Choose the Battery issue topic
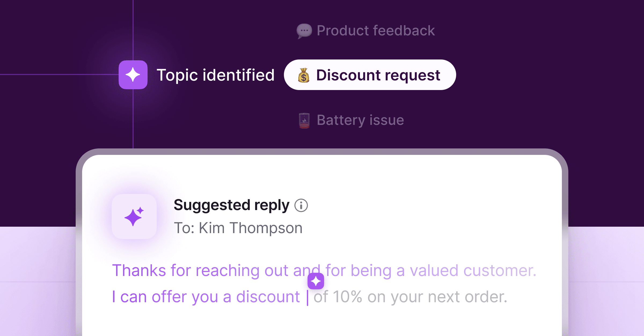This screenshot has width=644, height=336. (360, 120)
